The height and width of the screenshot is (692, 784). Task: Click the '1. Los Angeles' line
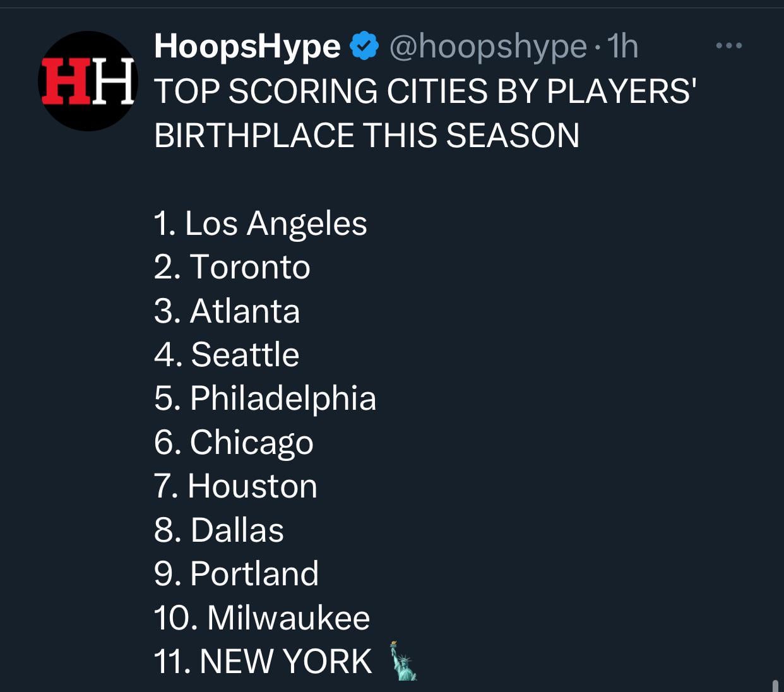pos(260,224)
